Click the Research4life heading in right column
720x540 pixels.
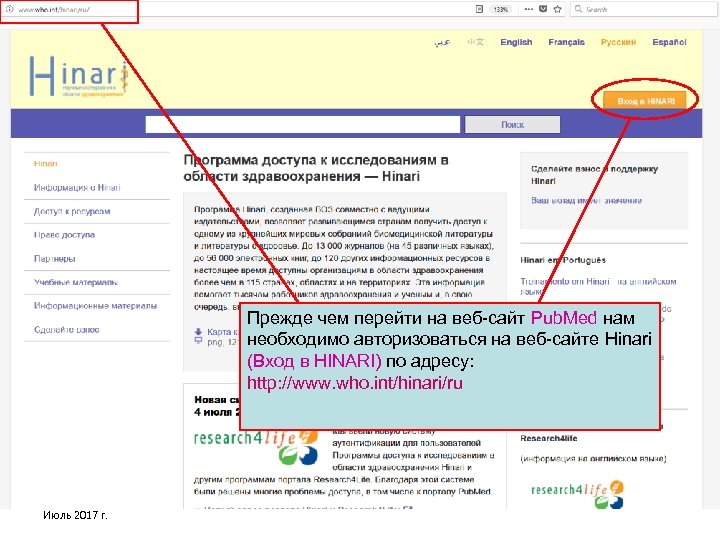(x=549, y=438)
